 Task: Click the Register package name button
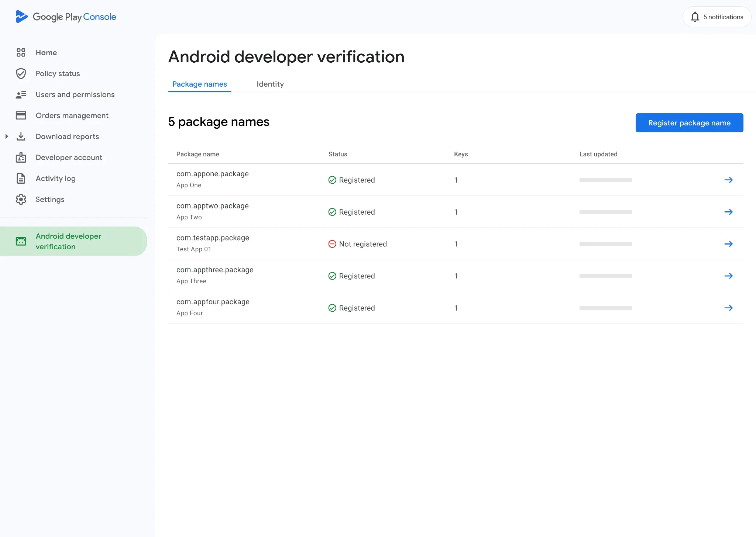(689, 122)
